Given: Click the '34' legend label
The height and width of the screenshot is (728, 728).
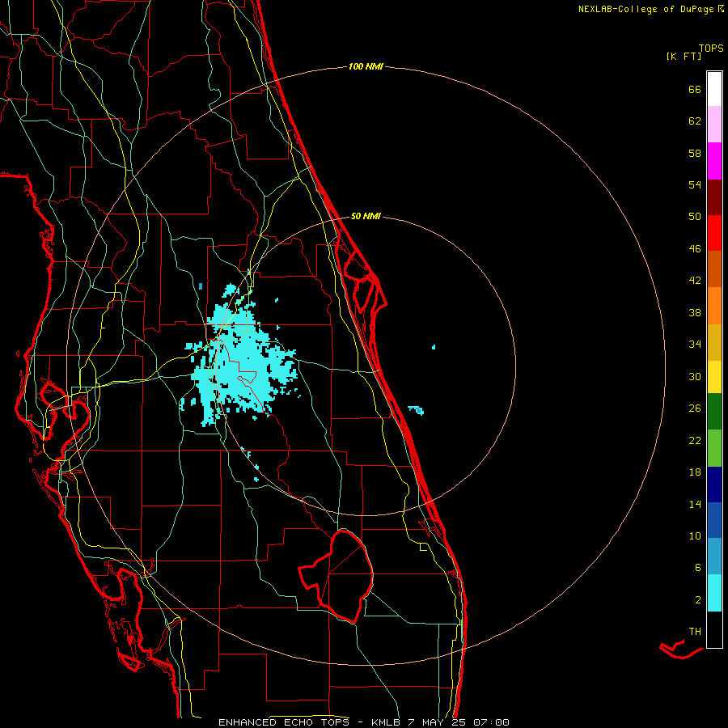Looking at the screenshot, I should click(695, 345).
